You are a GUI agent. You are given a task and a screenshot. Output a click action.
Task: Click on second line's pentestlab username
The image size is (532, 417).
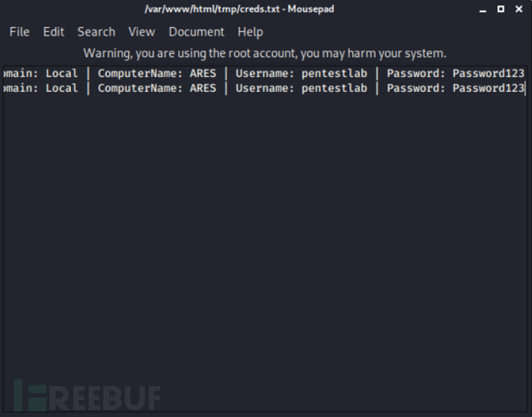click(x=334, y=88)
